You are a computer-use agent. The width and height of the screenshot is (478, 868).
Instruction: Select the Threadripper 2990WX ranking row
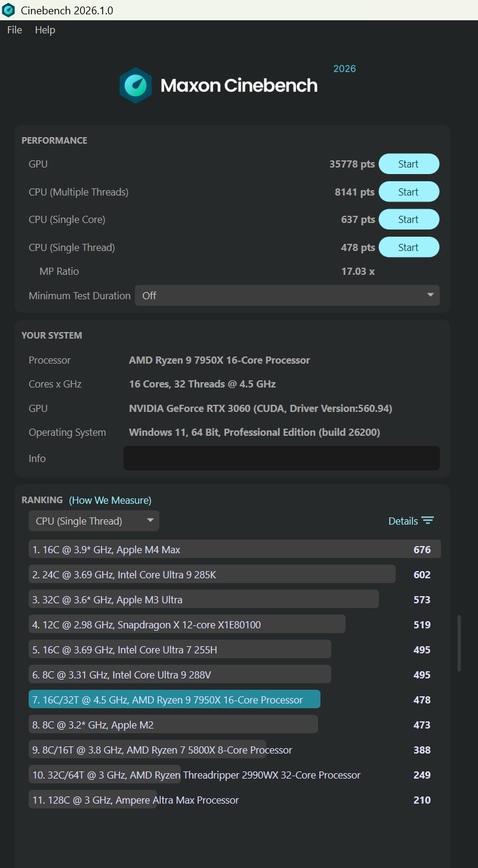[x=235, y=775]
